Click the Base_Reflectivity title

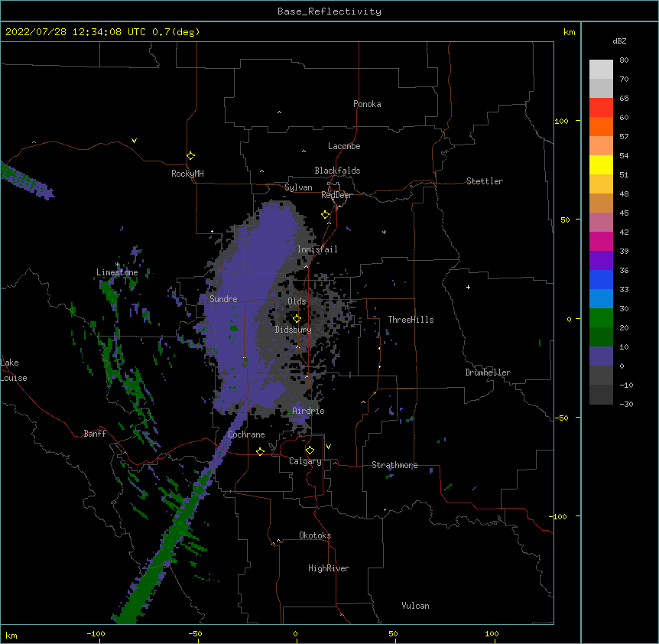pyautogui.click(x=329, y=11)
